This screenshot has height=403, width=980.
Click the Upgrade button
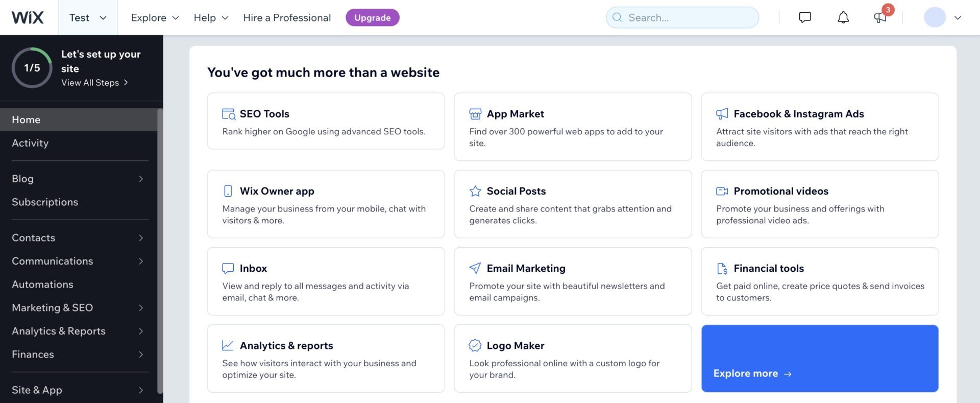373,17
